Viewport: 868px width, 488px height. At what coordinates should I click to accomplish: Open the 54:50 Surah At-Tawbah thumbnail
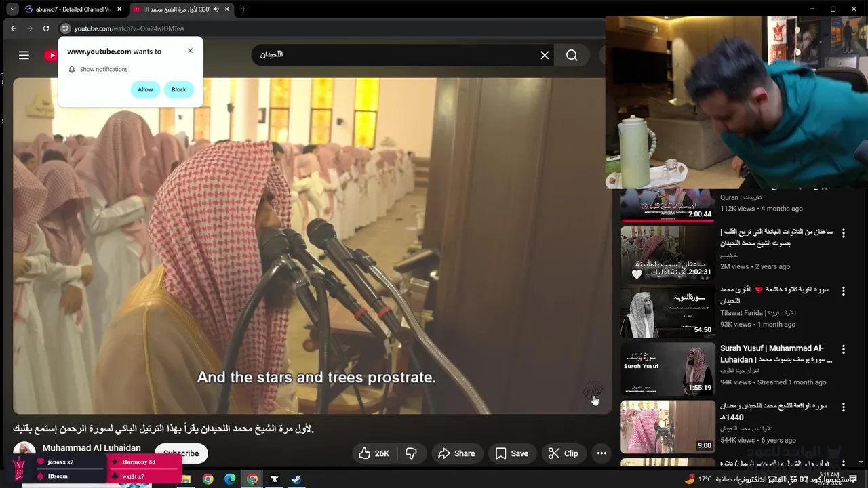point(668,312)
